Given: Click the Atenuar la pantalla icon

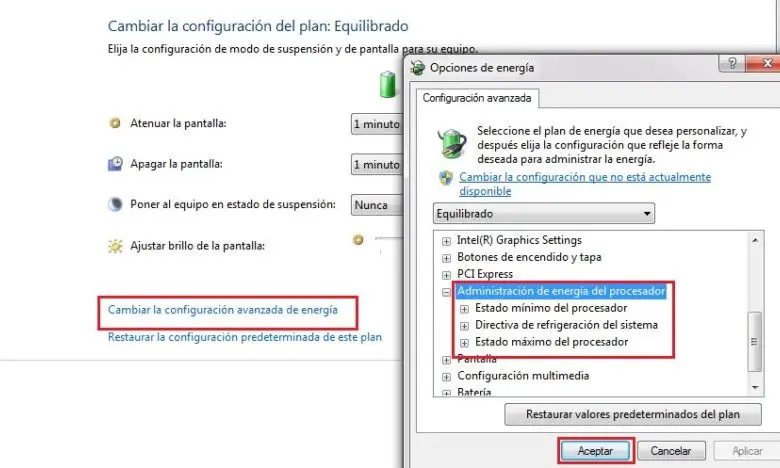Looking at the screenshot, I should pos(115,123).
